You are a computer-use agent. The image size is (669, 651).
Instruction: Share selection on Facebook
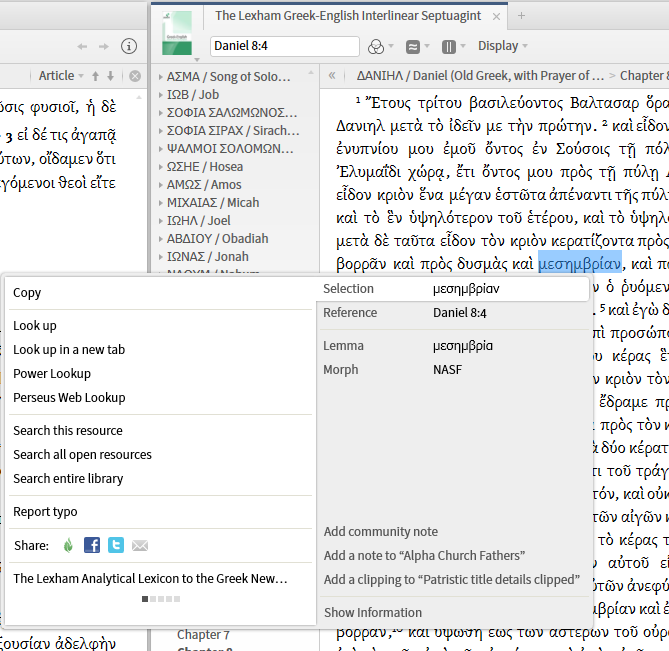[x=92, y=545]
